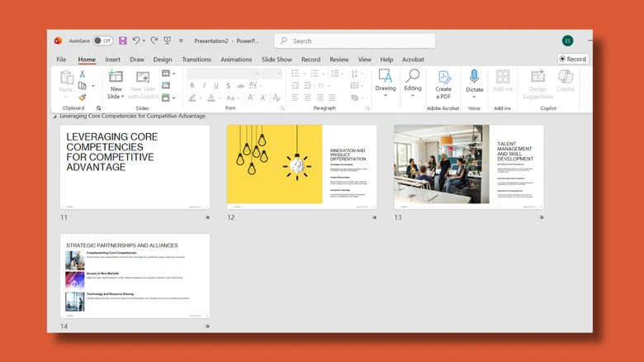Select slide 12 thumbnail with lightbulbs
The height and width of the screenshot is (362, 644).
click(301, 167)
